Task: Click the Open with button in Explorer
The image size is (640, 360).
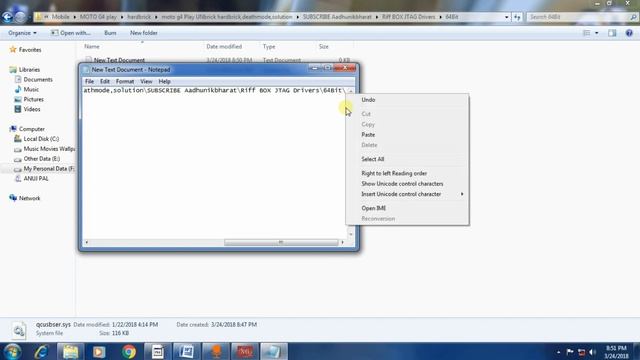Action: tap(71, 33)
